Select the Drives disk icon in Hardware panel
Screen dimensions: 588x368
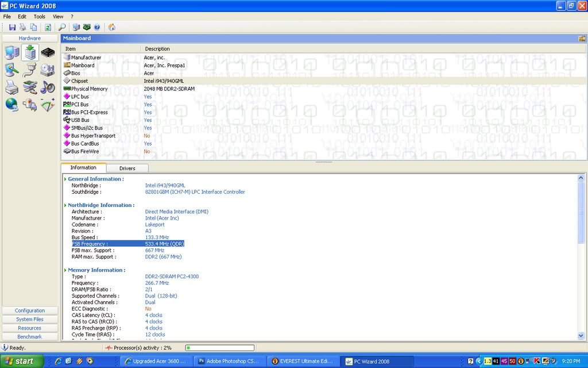(48, 70)
